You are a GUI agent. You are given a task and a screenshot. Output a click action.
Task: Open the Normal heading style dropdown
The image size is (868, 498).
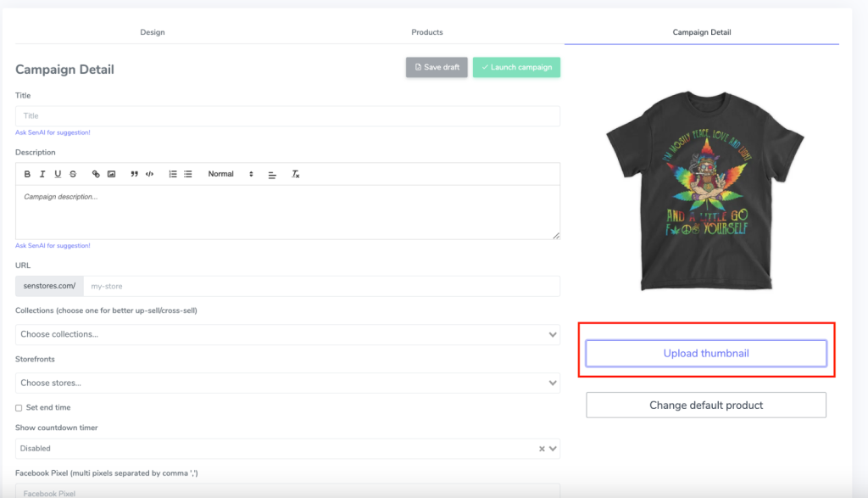(x=231, y=174)
